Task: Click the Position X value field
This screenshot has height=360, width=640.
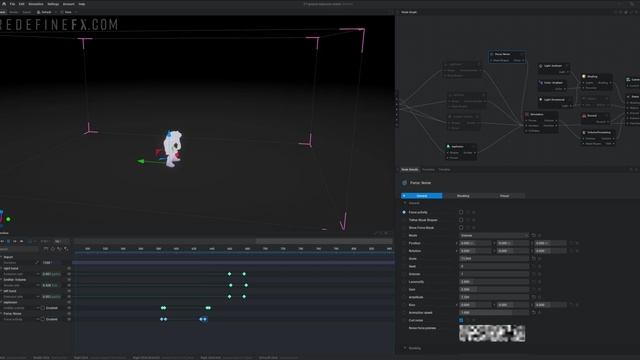Action: pos(475,243)
